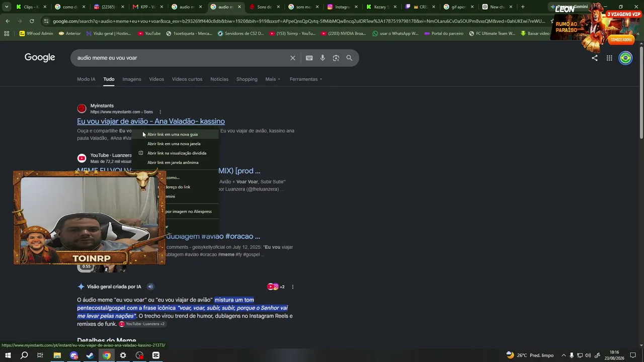Image resolution: width=644 pixels, height=362 pixels.
Task: Open 'Eu vou viajar de avião - Ana Valadão' result
Action: [151, 121]
